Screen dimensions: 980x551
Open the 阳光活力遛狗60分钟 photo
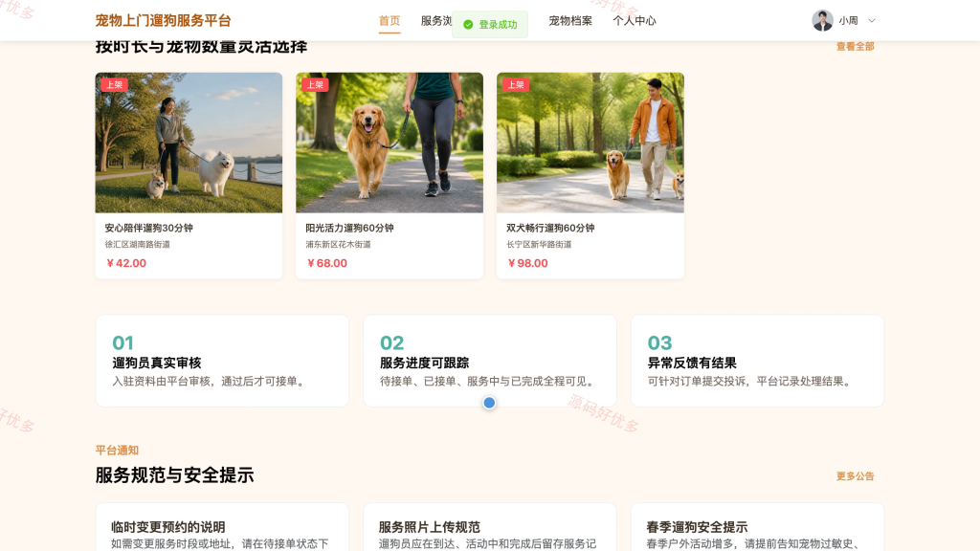click(390, 143)
